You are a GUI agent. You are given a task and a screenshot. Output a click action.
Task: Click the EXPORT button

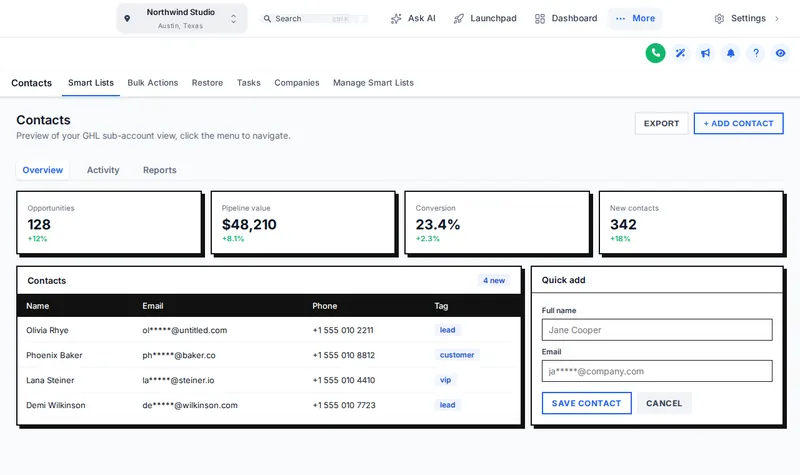(661, 123)
